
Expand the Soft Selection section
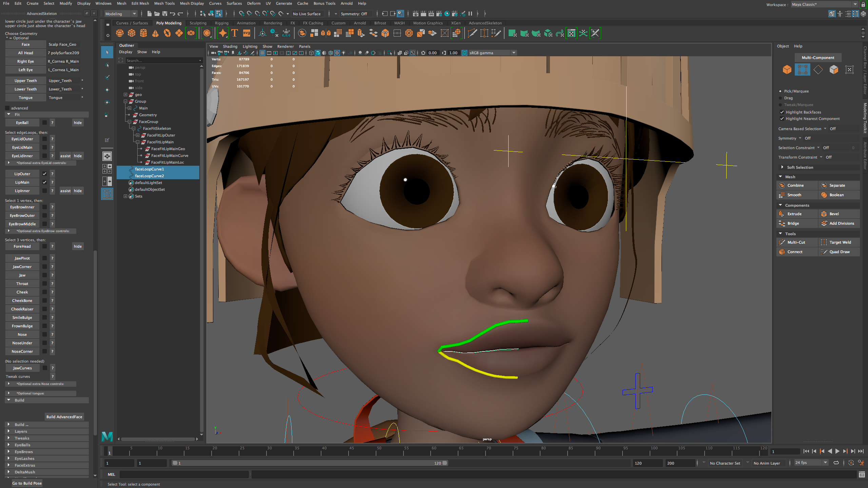tap(782, 167)
